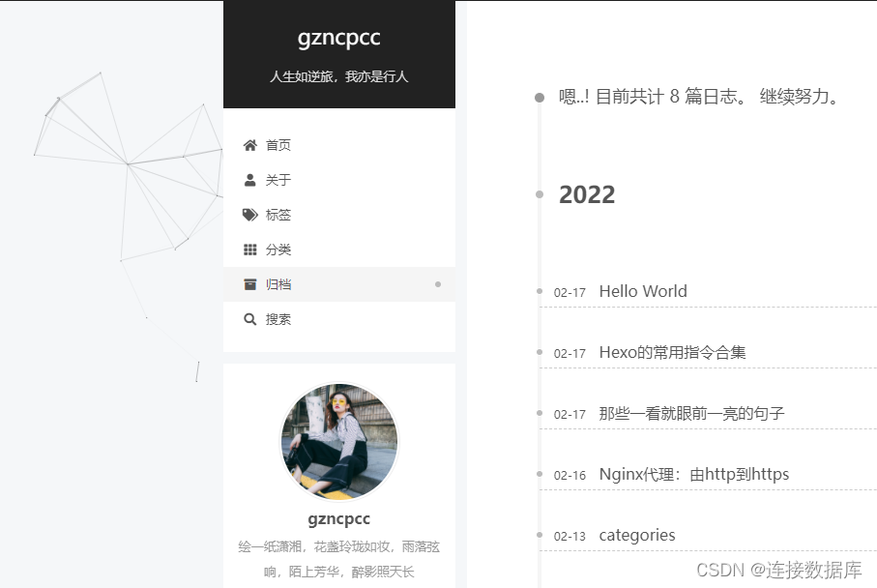Click the home icon next to 首页
This screenshot has width=877, height=588.
pyautogui.click(x=250, y=145)
